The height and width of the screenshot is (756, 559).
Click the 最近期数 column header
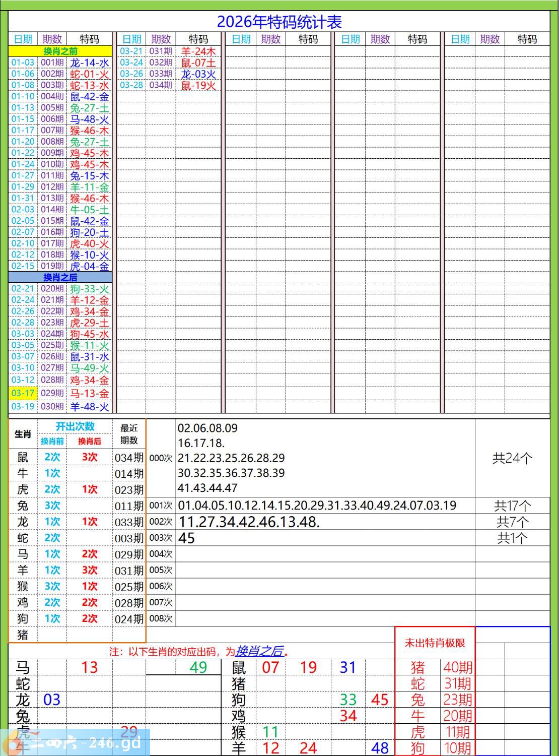tap(129, 434)
